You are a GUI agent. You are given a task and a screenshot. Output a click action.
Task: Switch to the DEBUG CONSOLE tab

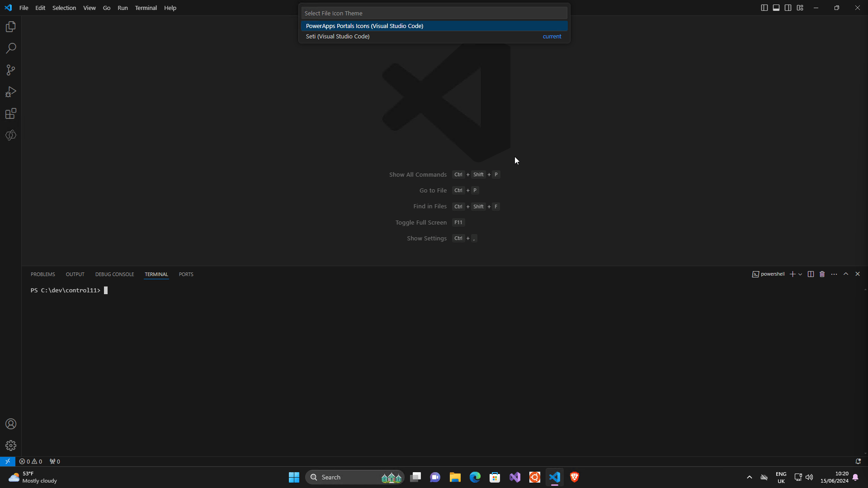(114, 274)
